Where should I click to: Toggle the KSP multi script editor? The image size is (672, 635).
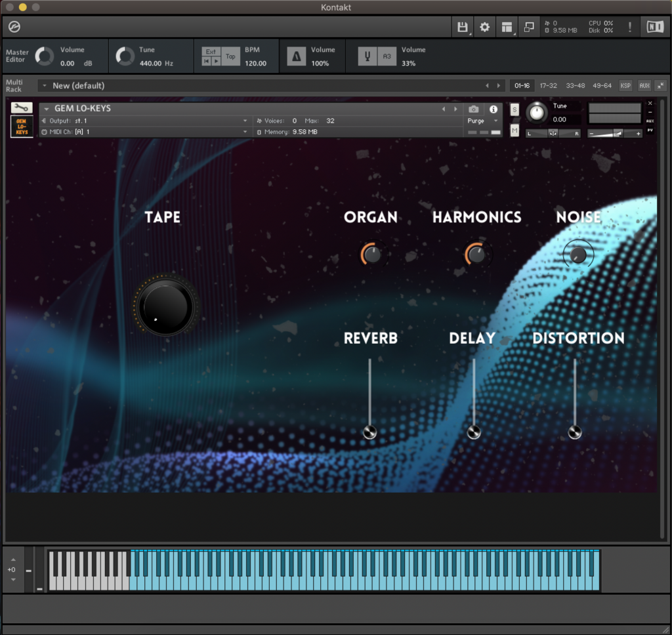[x=625, y=86]
